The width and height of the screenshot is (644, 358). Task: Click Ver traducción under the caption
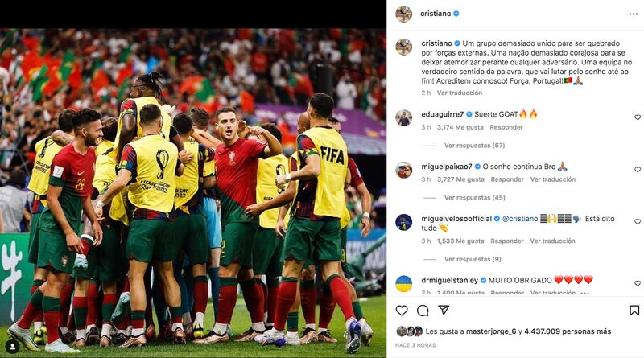(x=459, y=93)
